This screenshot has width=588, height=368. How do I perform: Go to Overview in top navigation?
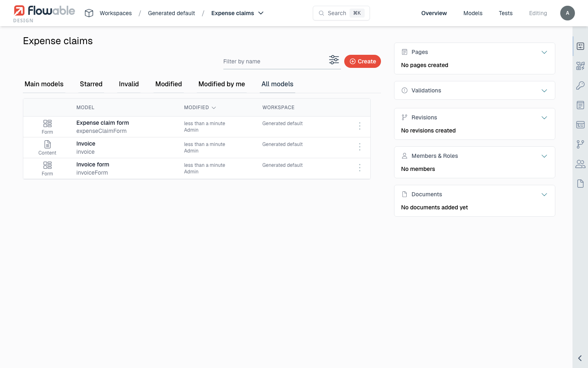tap(434, 13)
